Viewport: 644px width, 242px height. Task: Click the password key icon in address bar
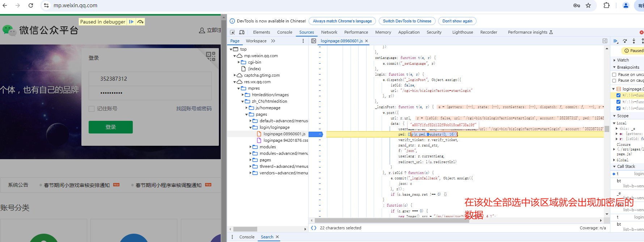(x=577, y=5)
